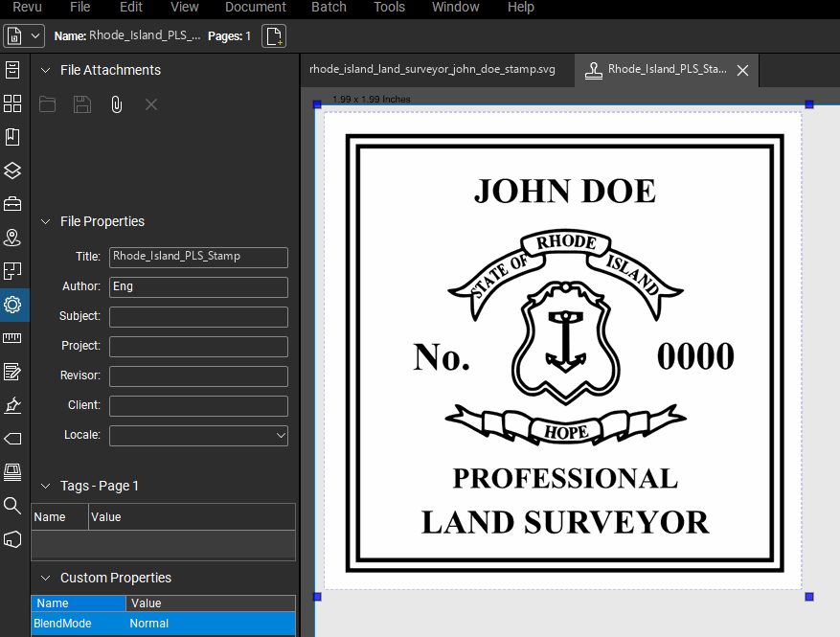The width and height of the screenshot is (840, 637).
Task: Click the Tags table Name column header
Action: coord(59,517)
